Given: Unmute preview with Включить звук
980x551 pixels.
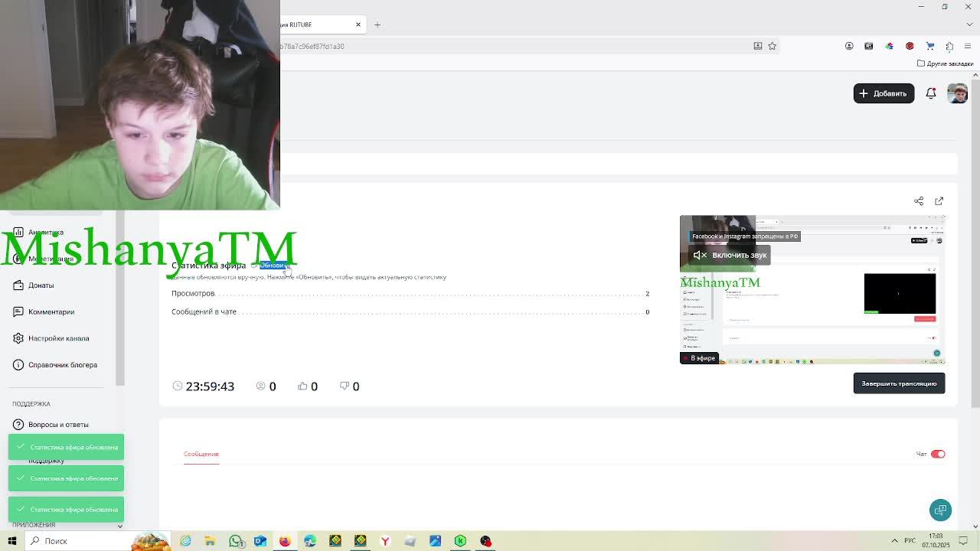Looking at the screenshot, I should (730, 255).
